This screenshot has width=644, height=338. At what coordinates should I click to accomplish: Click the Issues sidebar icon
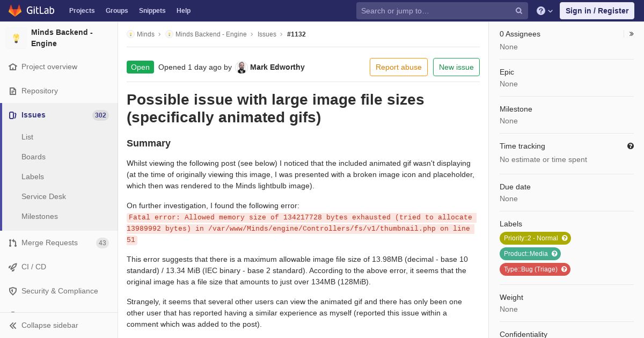click(13, 115)
